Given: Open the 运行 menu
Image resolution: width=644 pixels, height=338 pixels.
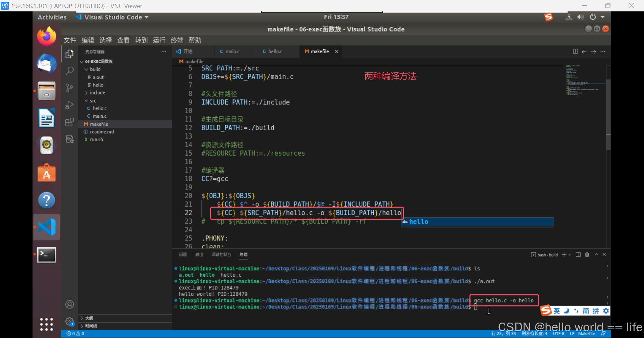Looking at the screenshot, I should click(159, 40).
